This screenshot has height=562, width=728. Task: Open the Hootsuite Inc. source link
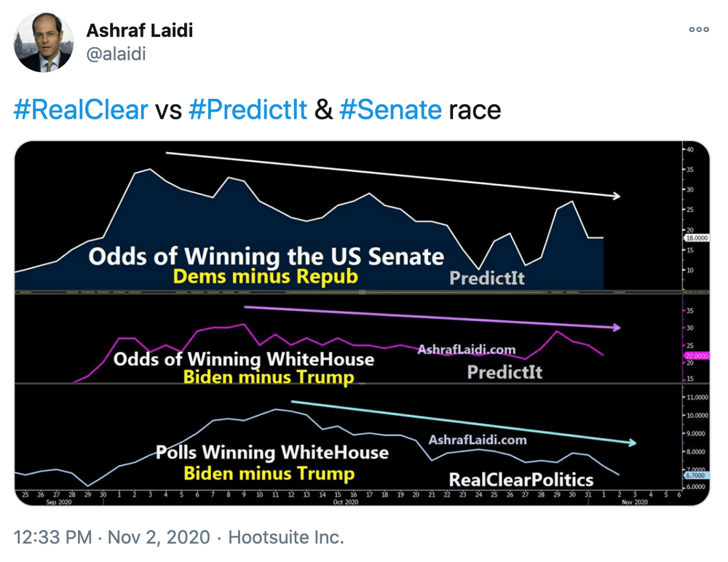click(286, 537)
